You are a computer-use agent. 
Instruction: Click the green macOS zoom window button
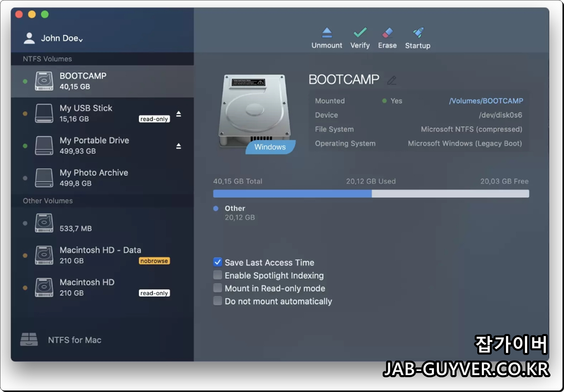pyautogui.click(x=45, y=14)
